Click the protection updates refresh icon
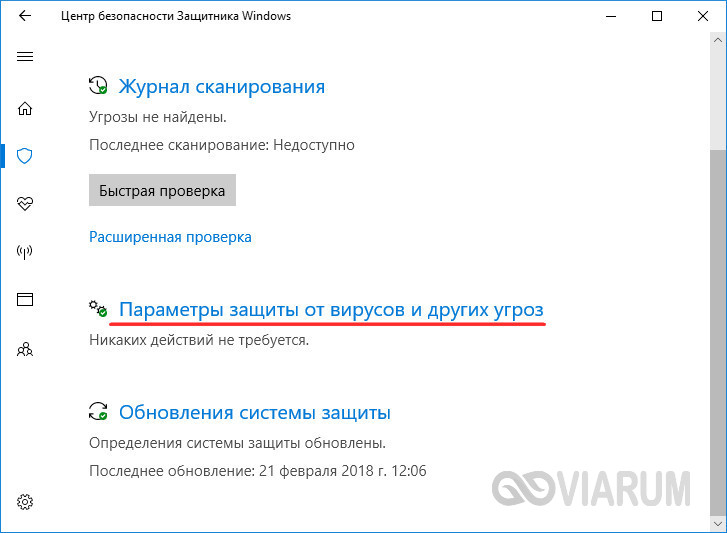The height and width of the screenshot is (533, 727). tap(98, 411)
